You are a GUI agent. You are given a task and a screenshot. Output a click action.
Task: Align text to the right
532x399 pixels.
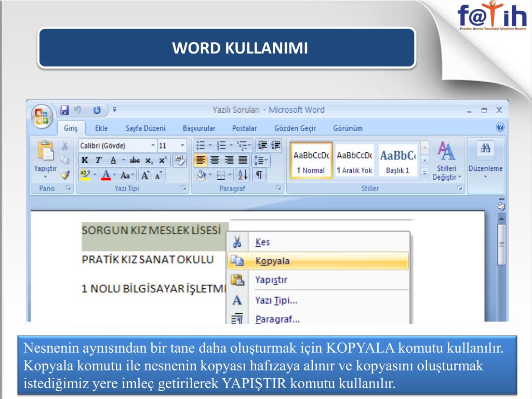[x=229, y=160]
